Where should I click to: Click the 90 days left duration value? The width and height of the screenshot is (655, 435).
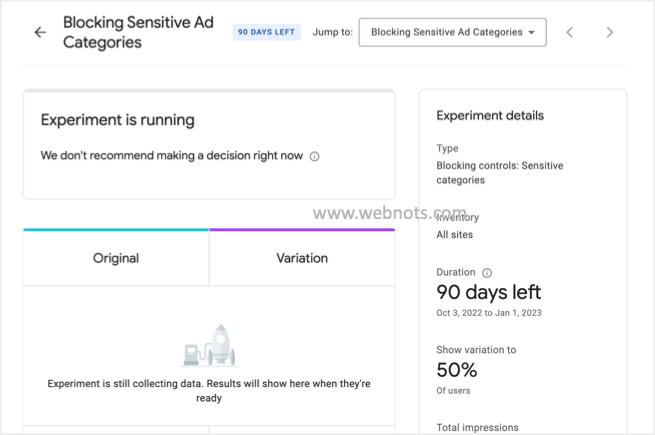pos(489,292)
